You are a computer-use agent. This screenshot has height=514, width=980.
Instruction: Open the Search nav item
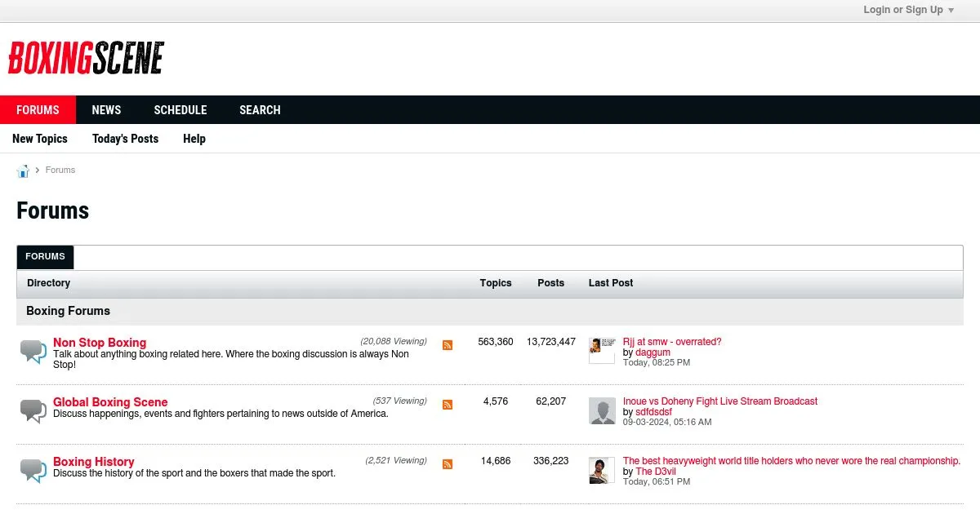(x=260, y=110)
